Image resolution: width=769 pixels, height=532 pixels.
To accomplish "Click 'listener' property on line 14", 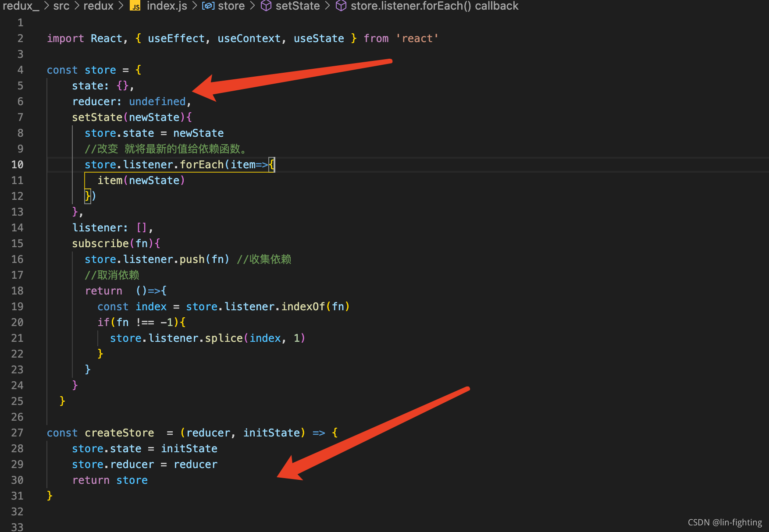I will 97,228.
